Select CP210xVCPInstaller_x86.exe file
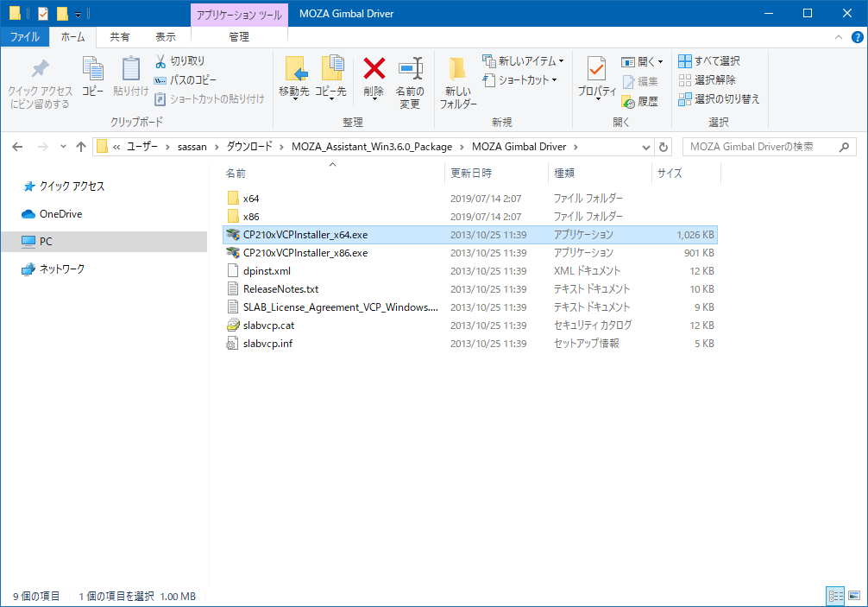The image size is (868, 607). [470, 252]
